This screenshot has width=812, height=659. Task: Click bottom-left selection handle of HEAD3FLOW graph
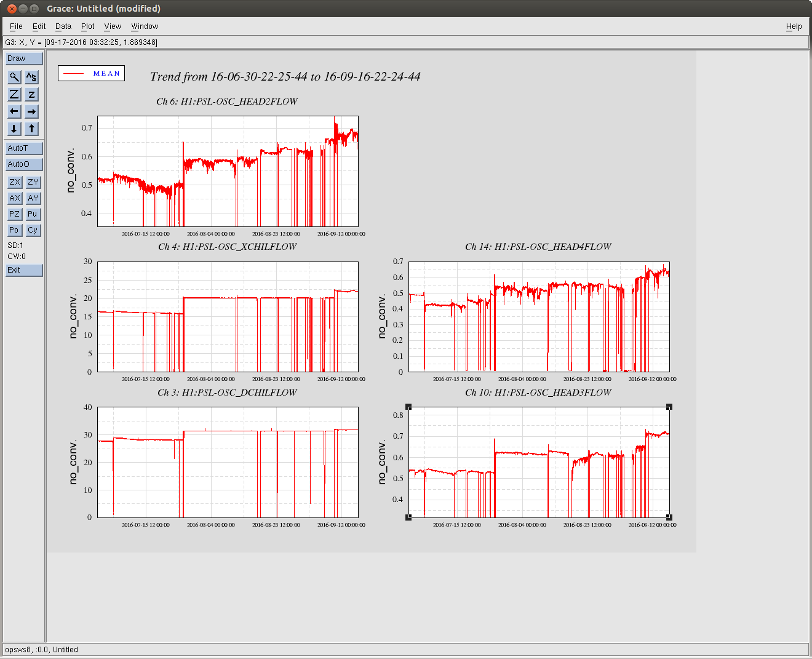click(x=408, y=517)
